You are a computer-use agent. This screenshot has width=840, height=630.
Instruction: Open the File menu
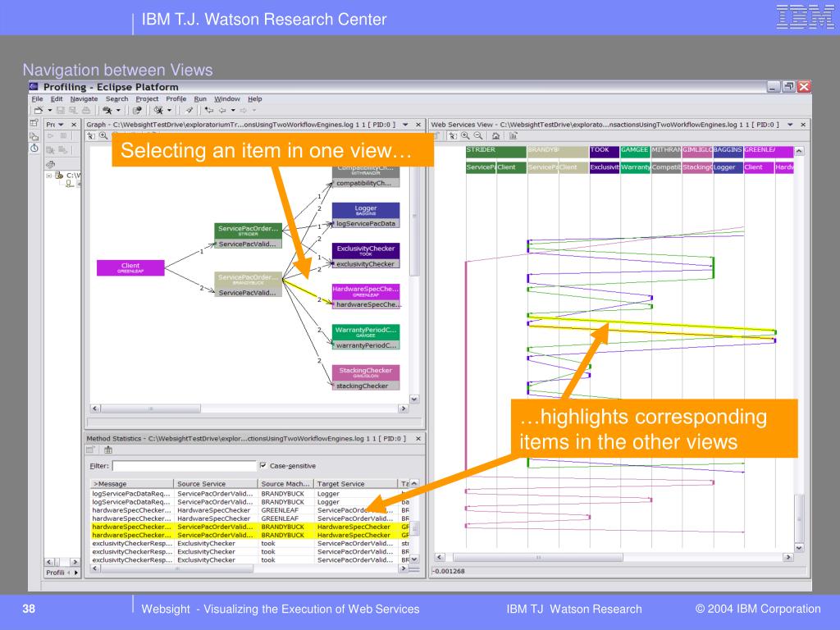point(37,98)
